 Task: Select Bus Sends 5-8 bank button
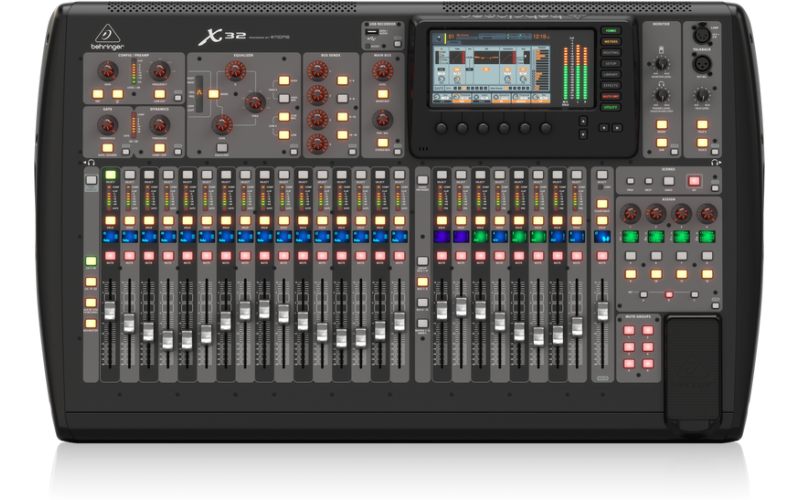coord(342,98)
